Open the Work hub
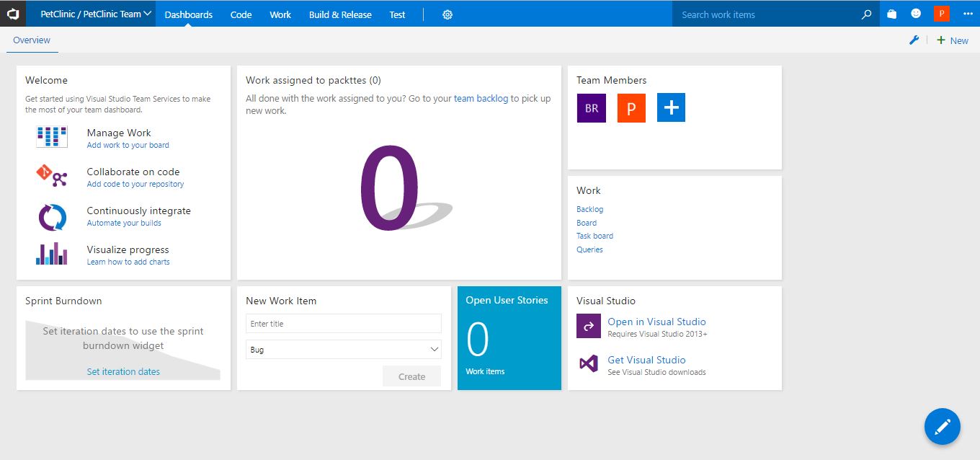This screenshot has height=460, width=980. (280, 14)
